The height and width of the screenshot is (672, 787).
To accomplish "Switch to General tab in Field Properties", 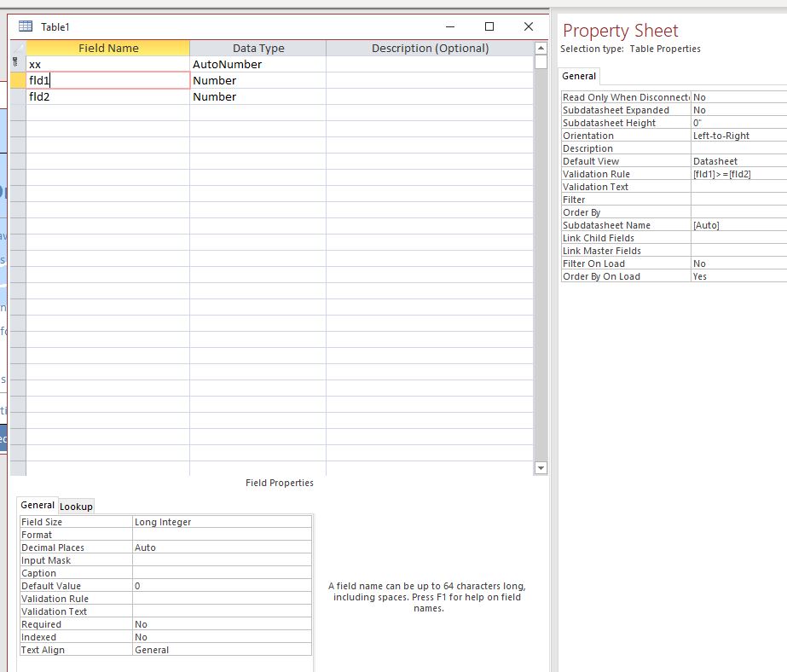I will [38, 505].
